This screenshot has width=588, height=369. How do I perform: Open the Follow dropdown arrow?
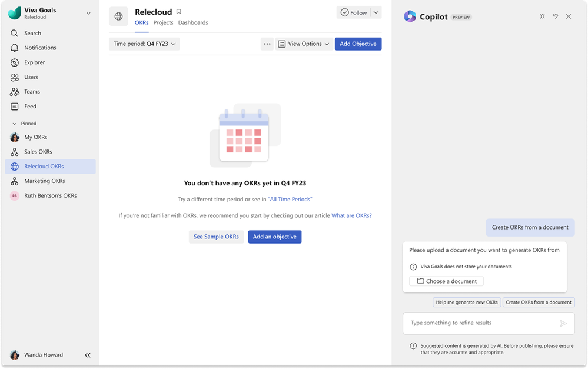pyautogui.click(x=376, y=12)
